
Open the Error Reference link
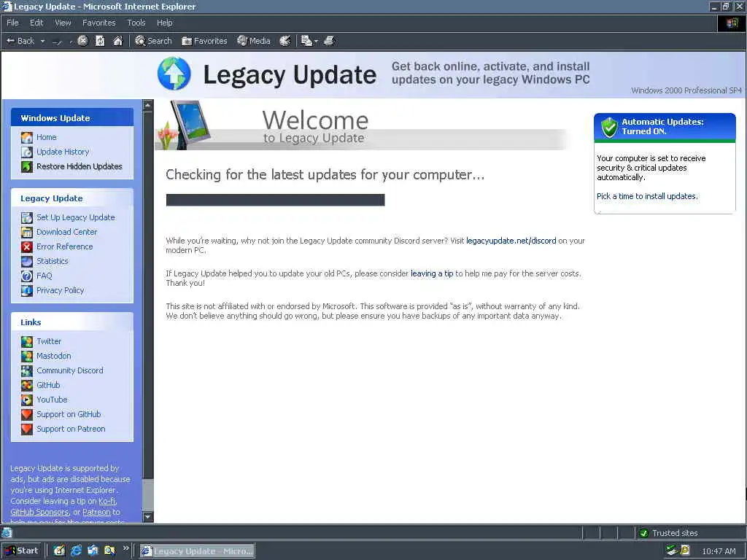coord(65,246)
